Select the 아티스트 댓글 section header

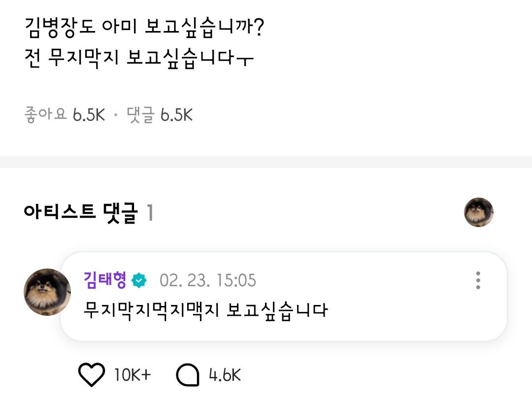point(80,213)
